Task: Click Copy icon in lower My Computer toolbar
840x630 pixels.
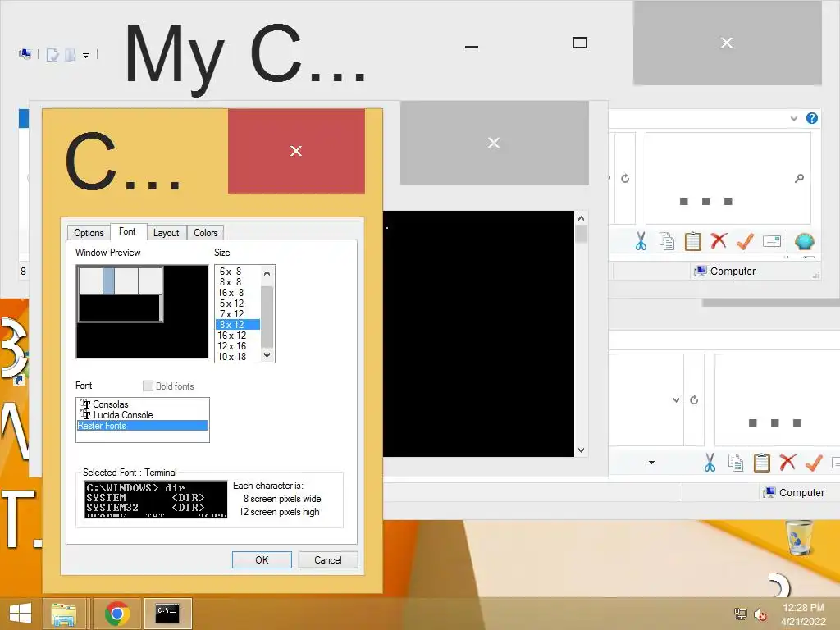Action: point(736,463)
